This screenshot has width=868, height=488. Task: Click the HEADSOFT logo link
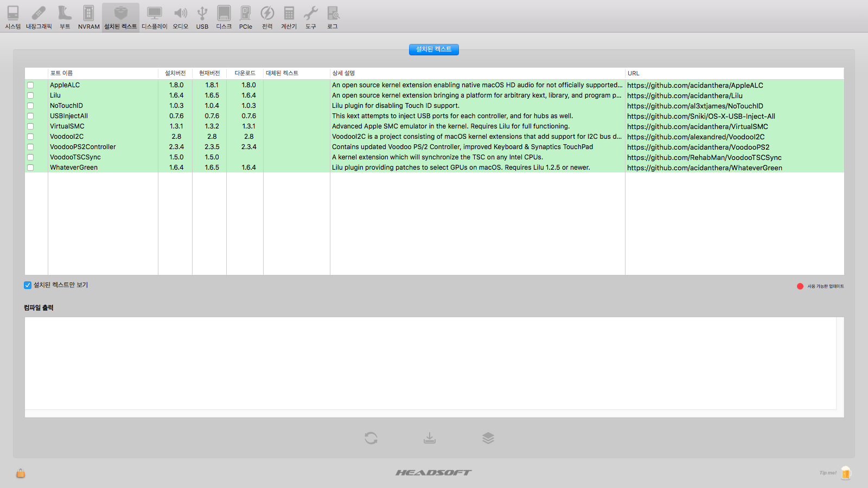click(x=433, y=473)
